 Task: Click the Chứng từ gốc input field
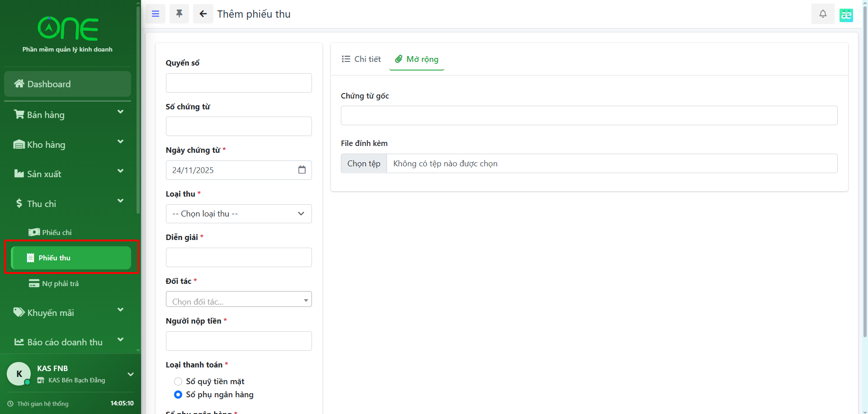[589, 116]
